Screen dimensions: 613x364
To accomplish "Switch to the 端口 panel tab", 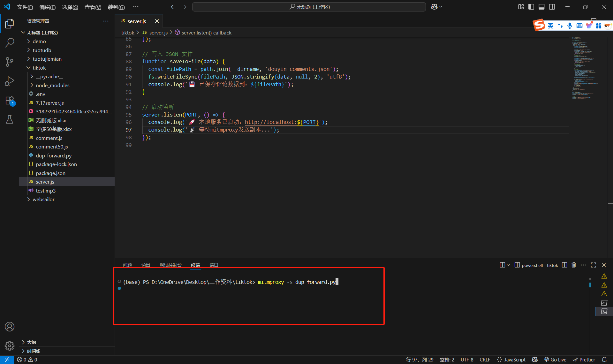I will (x=214, y=265).
